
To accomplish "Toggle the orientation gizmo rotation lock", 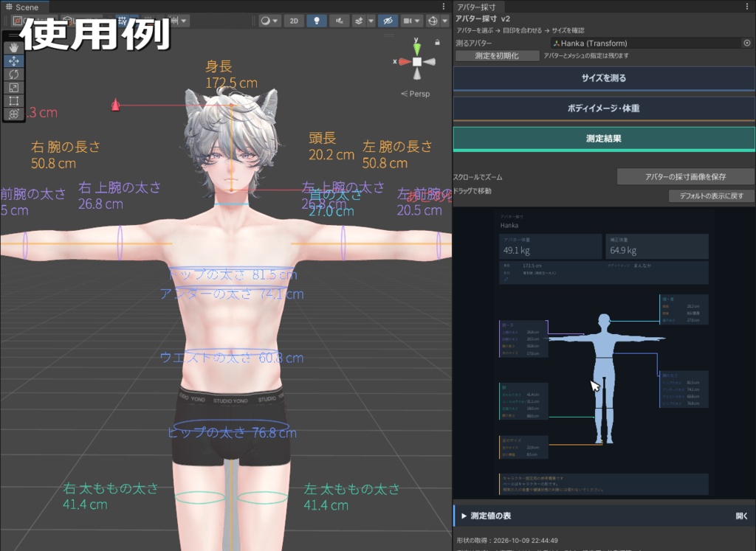I will (x=437, y=42).
